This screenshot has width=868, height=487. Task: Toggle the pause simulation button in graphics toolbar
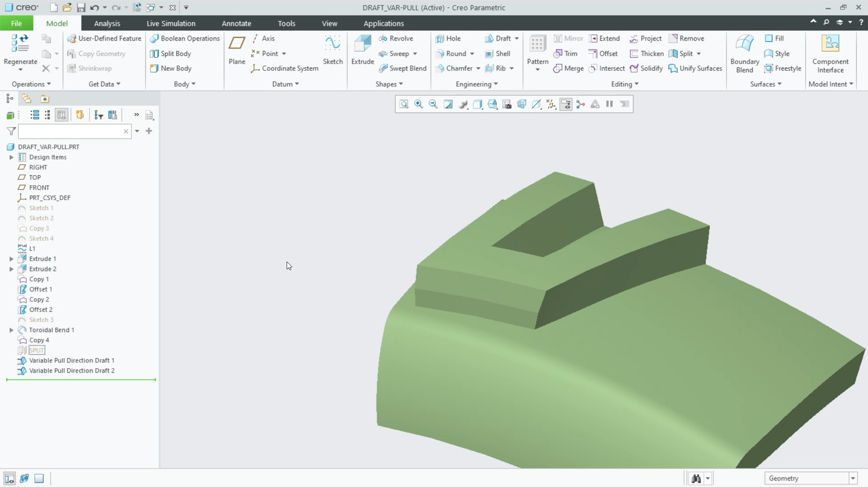pyautogui.click(x=609, y=104)
